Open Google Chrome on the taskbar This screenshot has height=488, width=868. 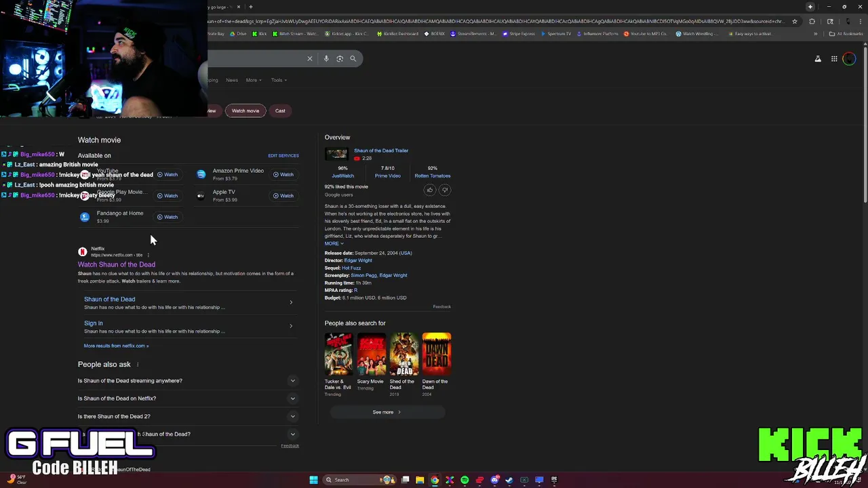(x=435, y=480)
